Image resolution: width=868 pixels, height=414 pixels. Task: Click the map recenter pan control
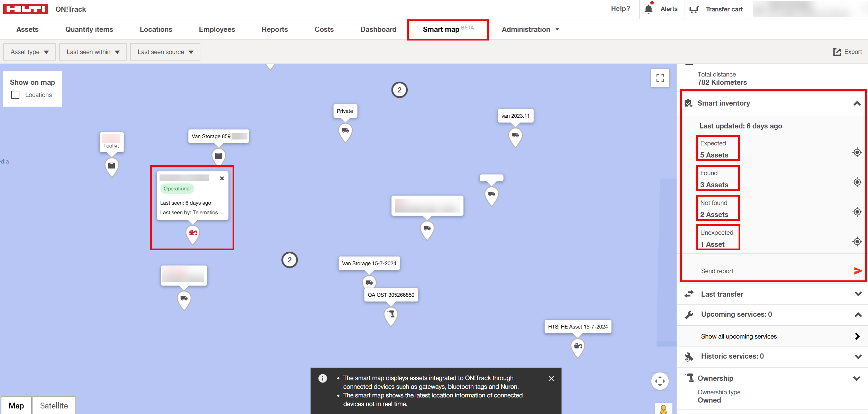pos(660,381)
